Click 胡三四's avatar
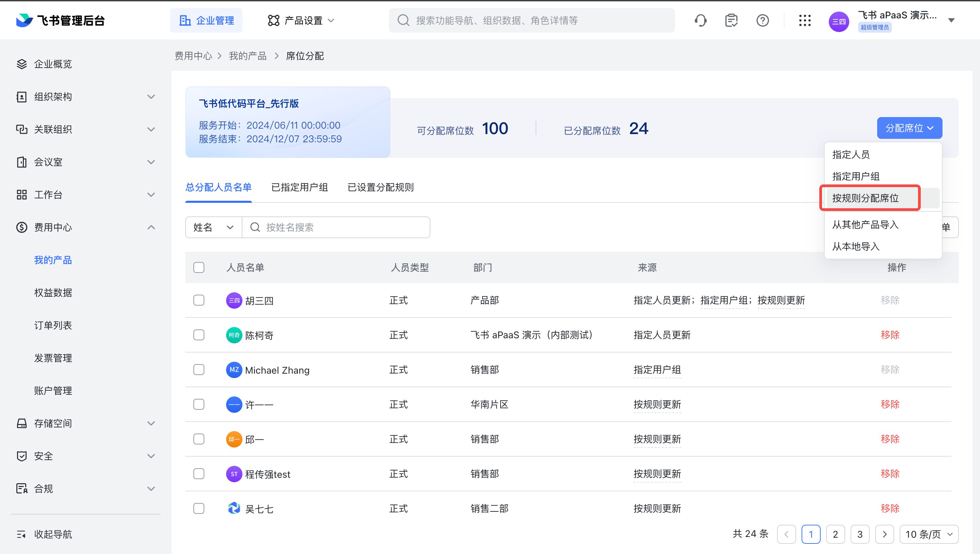This screenshot has width=980, height=554. pyautogui.click(x=234, y=300)
